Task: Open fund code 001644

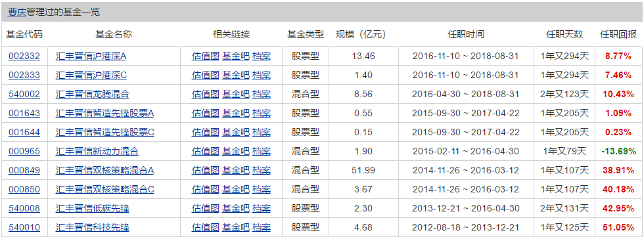Action: pos(24,132)
